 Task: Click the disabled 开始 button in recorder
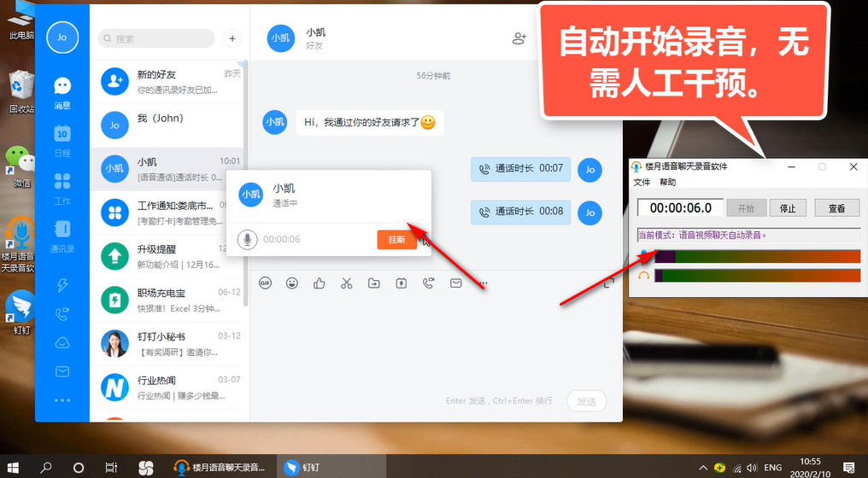[x=746, y=208]
